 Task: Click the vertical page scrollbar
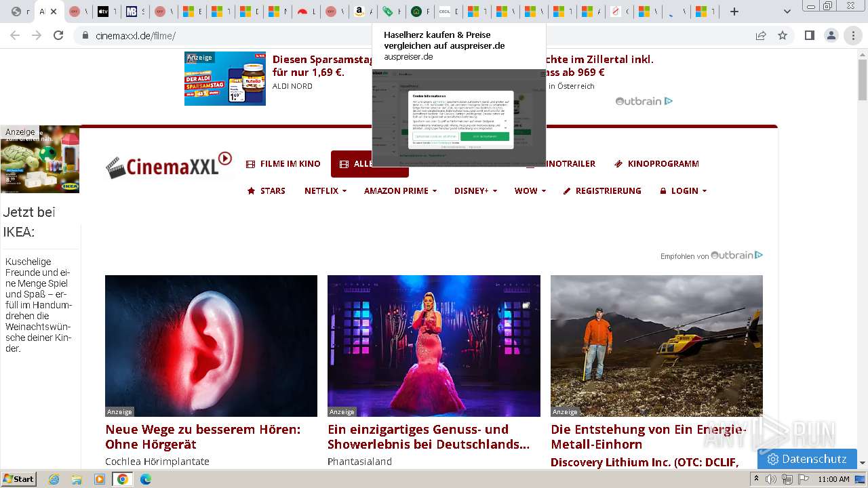click(x=863, y=258)
